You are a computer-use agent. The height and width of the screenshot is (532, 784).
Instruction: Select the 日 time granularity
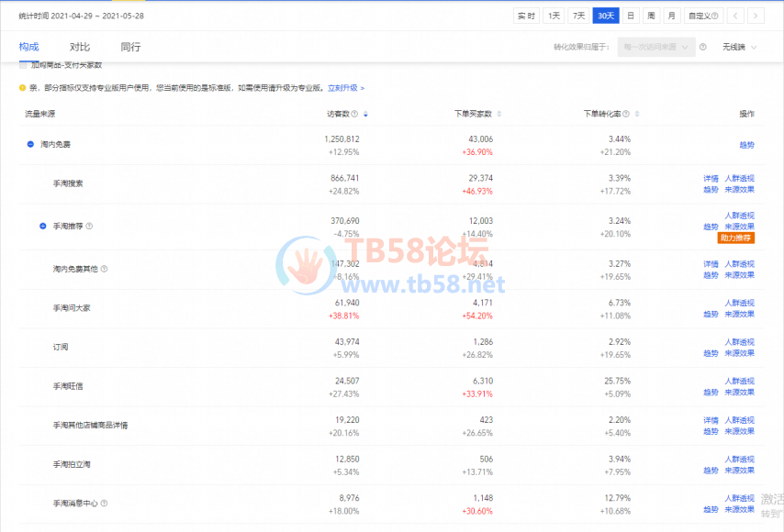[631, 16]
